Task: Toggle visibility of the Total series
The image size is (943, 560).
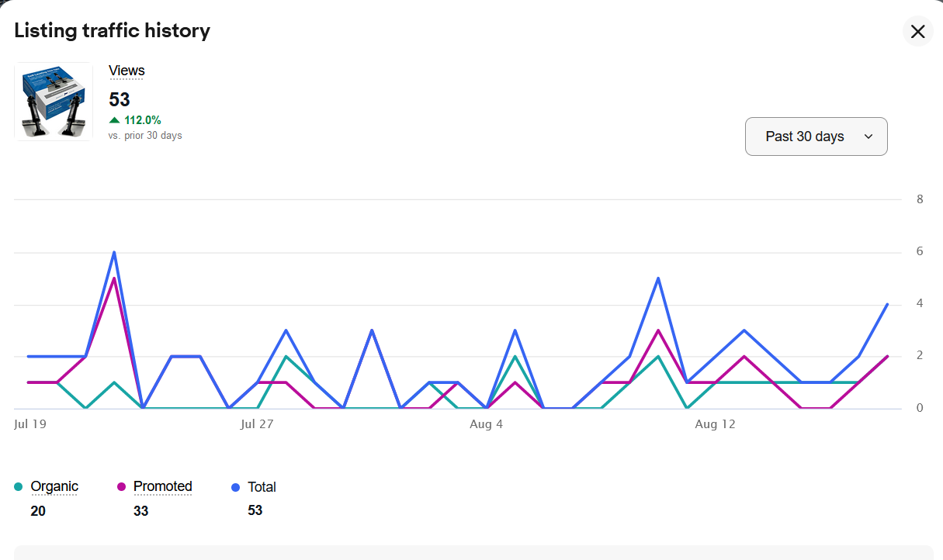Action: click(x=261, y=486)
